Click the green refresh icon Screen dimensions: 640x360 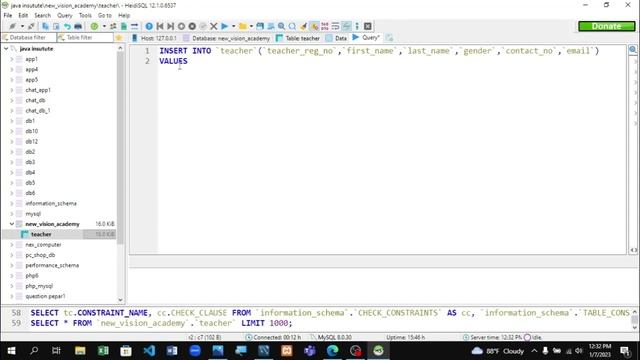point(94,26)
